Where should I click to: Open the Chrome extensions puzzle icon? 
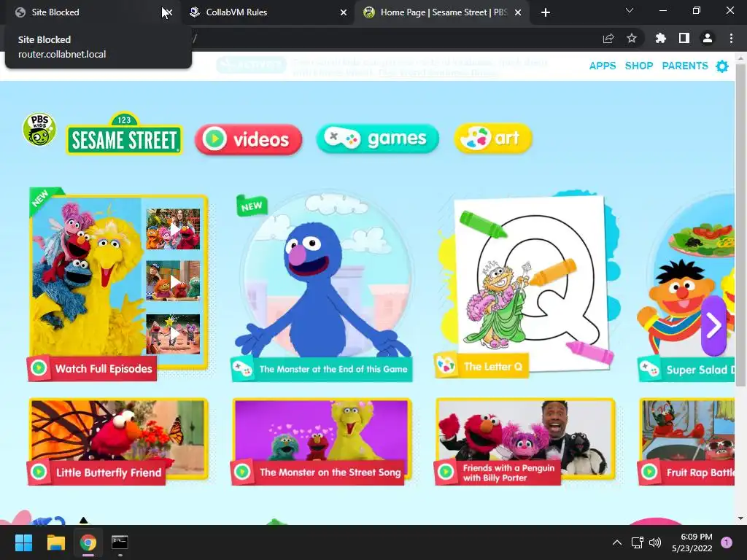(x=660, y=39)
